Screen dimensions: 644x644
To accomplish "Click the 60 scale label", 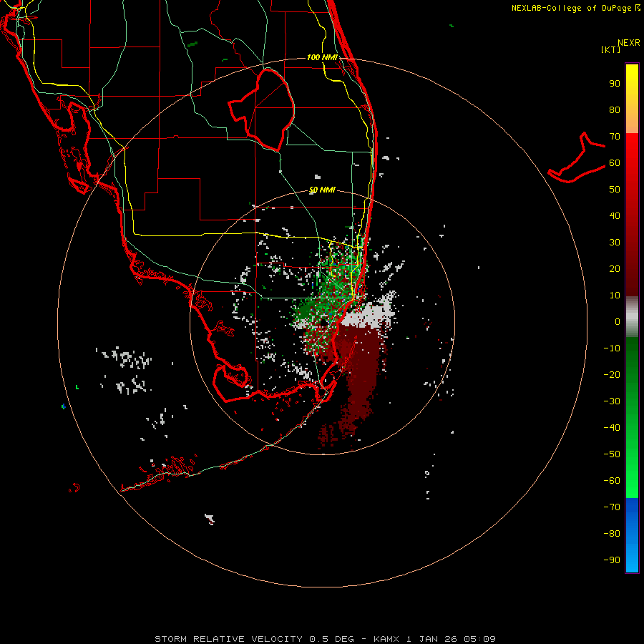I will (615, 163).
